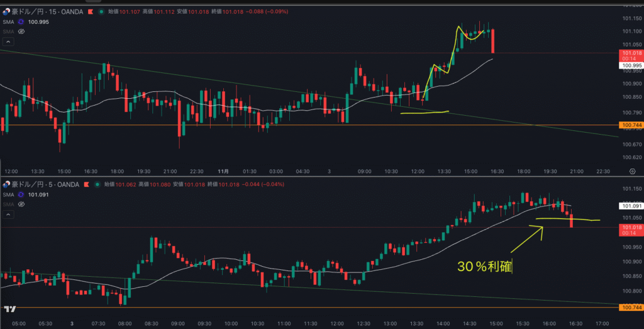Viewport: 644px width, 329px height.
Task: Click the purple SMA loading icon in top chart
Action: pyautogui.click(x=21, y=21)
